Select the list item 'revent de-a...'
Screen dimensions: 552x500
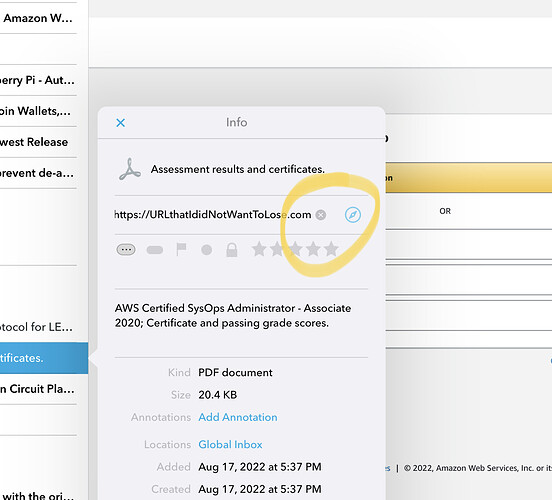(38, 173)
